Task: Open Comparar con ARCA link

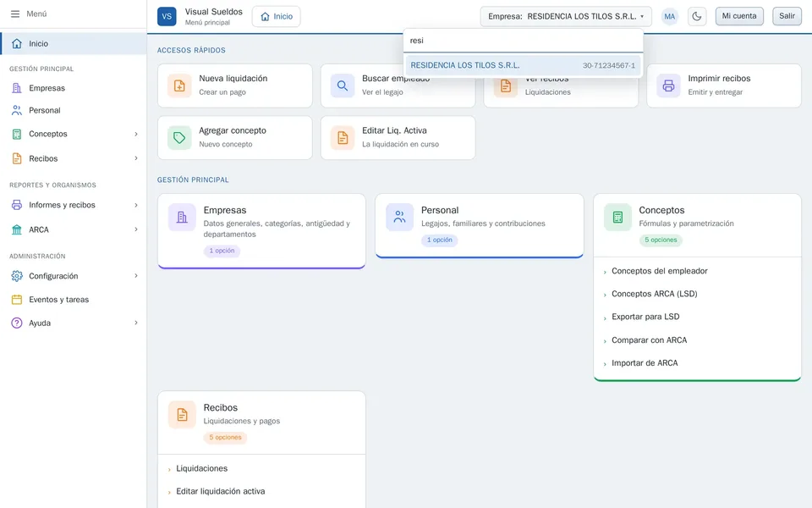Action: click(x=649, y=340)
